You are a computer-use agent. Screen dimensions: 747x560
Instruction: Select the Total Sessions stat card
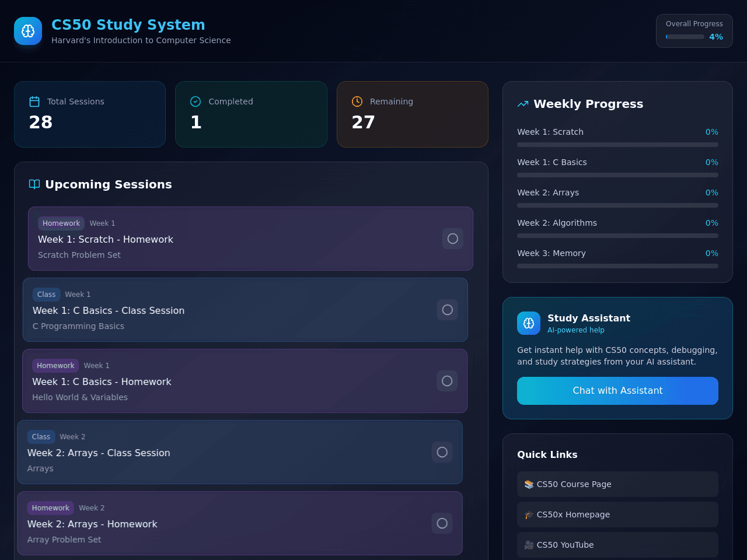90,114
